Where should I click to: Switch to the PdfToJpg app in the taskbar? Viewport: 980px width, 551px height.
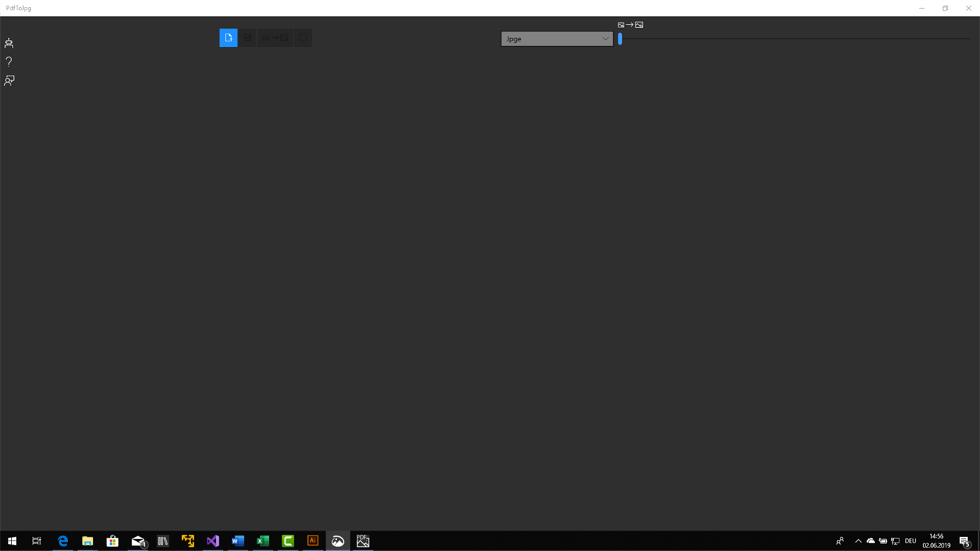(x=337, y=540)
